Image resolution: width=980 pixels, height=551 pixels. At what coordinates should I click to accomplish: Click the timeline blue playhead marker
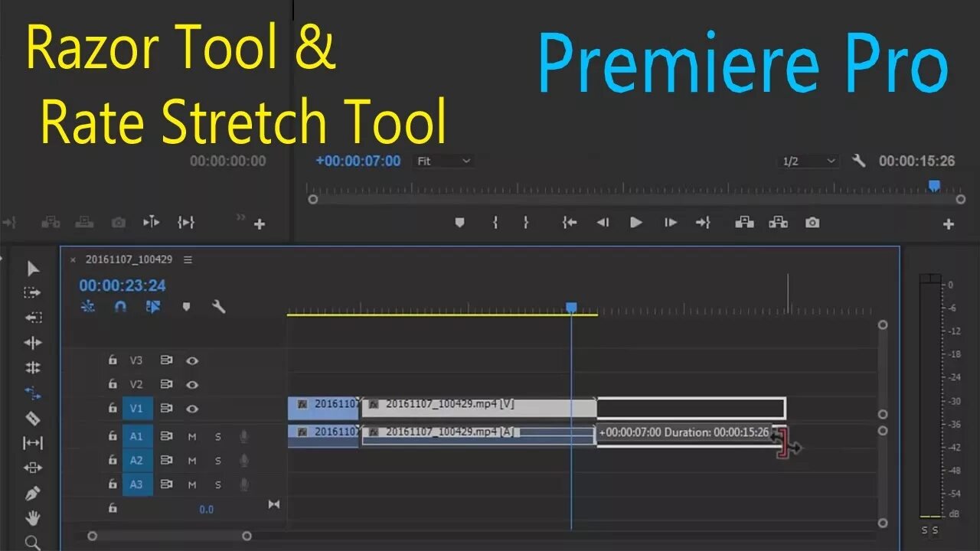click(571, 308)
